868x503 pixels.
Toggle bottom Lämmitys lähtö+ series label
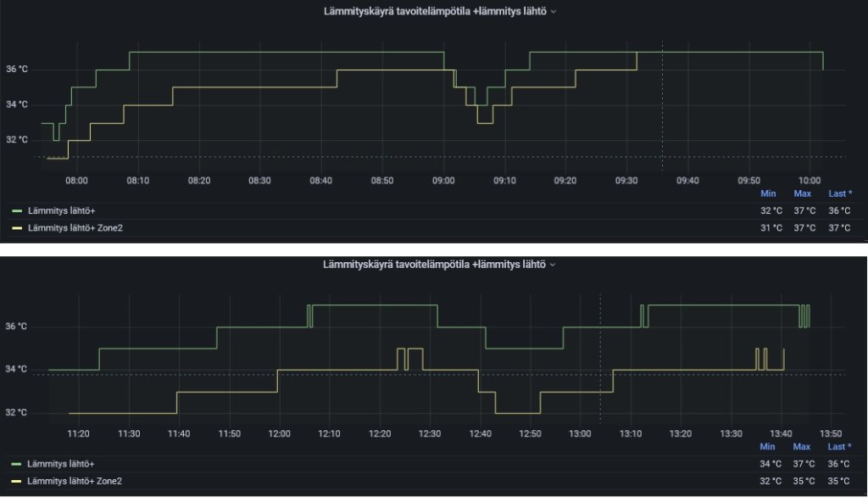pyautogui.click(x=61, y=464)
